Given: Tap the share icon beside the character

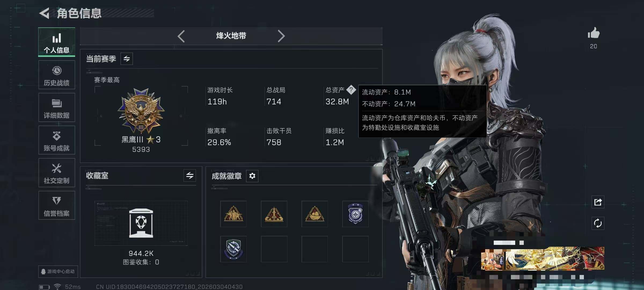Looking at the screenshot, I should click(598, 202).
